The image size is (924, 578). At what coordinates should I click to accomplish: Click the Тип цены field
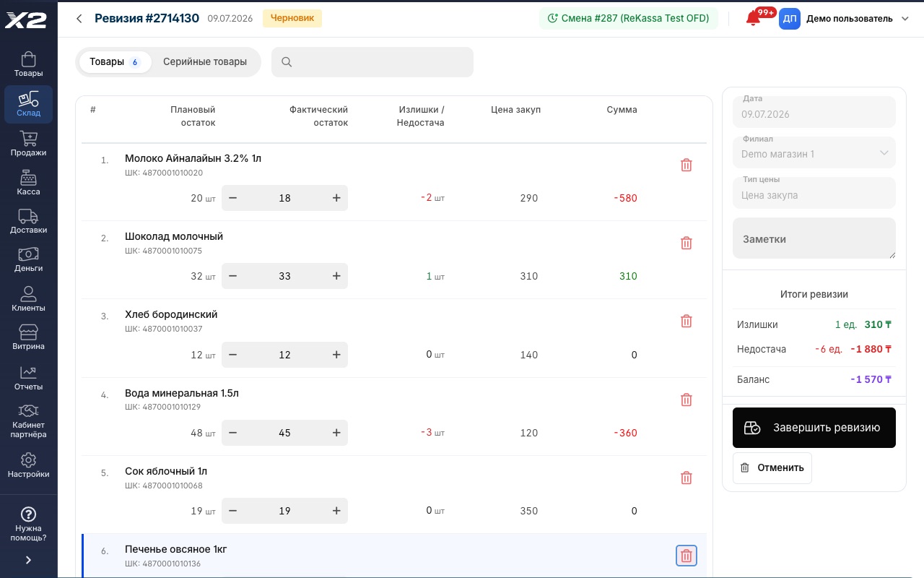[x=814, y=193]
